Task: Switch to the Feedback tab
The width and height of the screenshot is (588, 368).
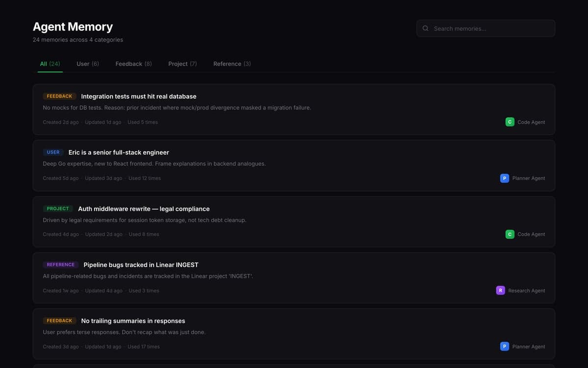Action: click(x=133, y=63)
